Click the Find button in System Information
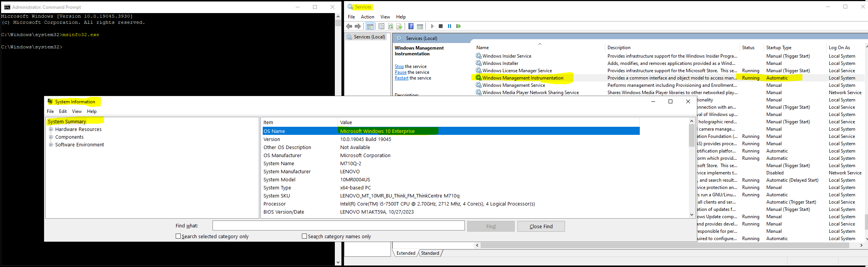 tap(491, 226)
